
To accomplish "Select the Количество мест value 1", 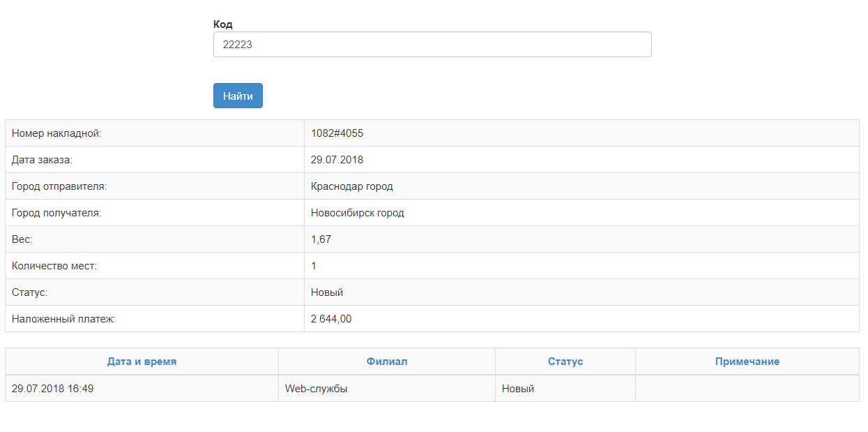I will 314,266.
